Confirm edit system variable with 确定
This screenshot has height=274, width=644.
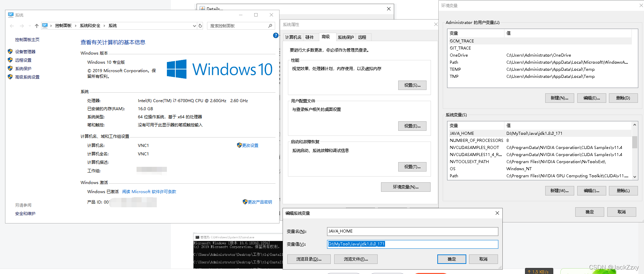(x=452, y=259)
